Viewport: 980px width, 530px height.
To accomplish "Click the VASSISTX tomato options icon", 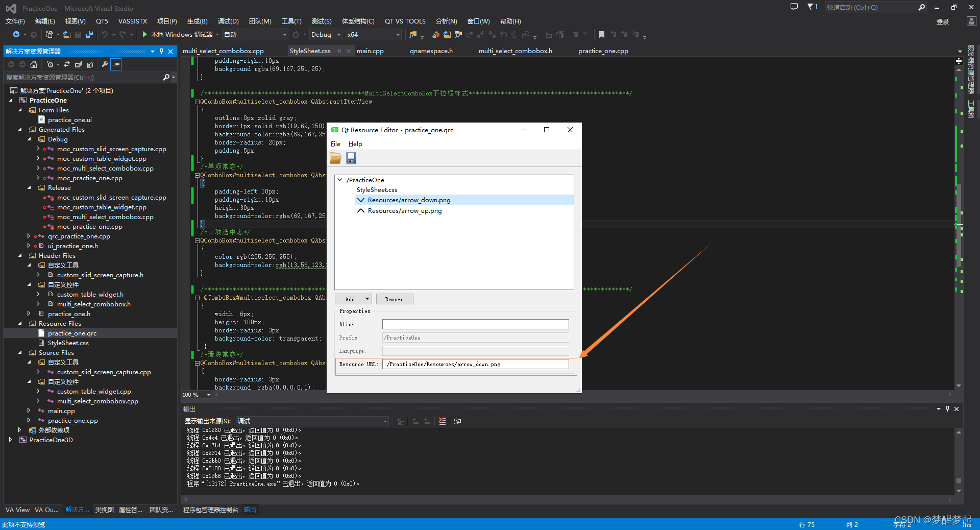I will 435,35.
